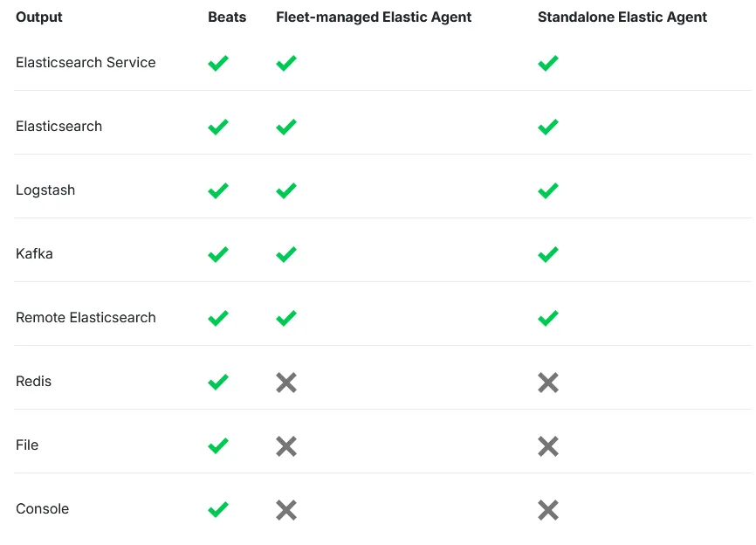The image size is (756, 545).
Task: Click the Fleet-managed X mark for Redis
Action: coord(286,382)
